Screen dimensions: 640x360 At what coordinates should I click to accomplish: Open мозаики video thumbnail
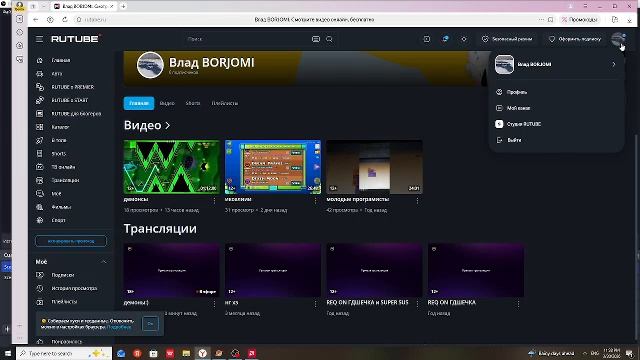pyautogui.click(x=273, y=167)
